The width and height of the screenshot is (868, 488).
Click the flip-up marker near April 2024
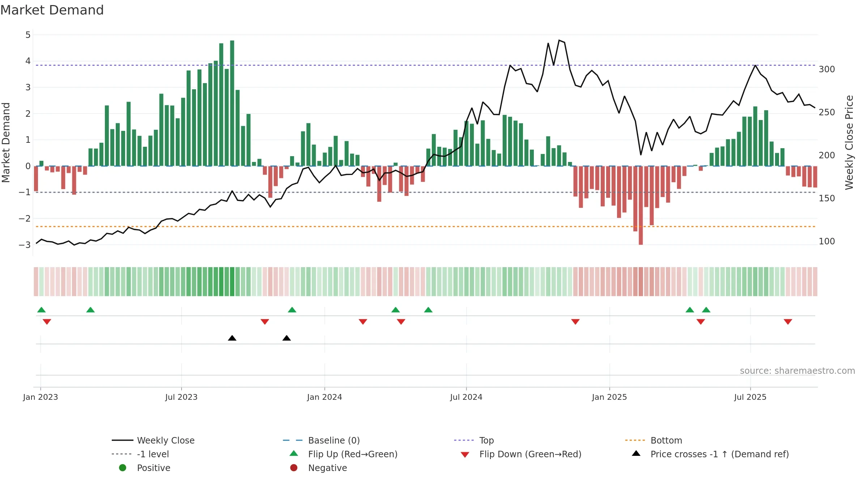coord(396,310)
